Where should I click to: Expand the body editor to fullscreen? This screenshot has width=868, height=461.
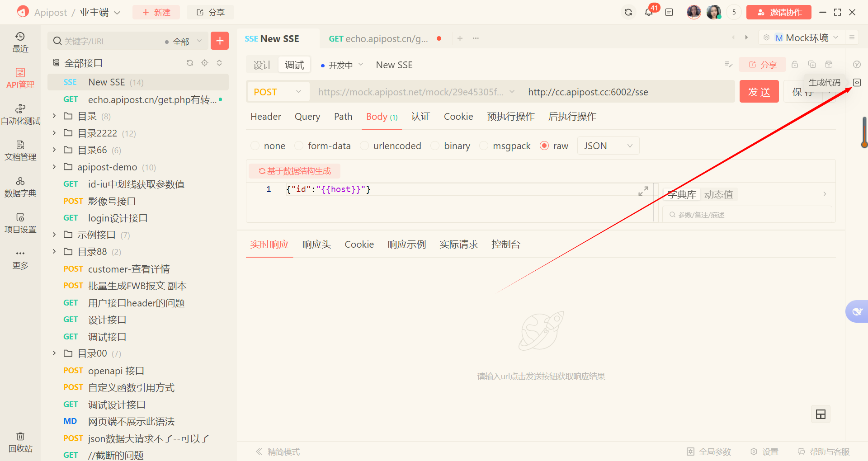pyautogui.click(x=643, y=191)
